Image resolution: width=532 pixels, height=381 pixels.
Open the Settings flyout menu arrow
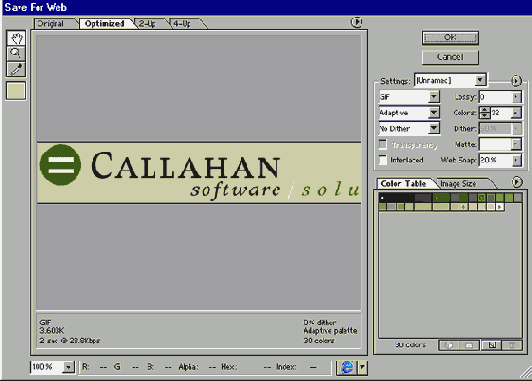click(x=516, y=81)
